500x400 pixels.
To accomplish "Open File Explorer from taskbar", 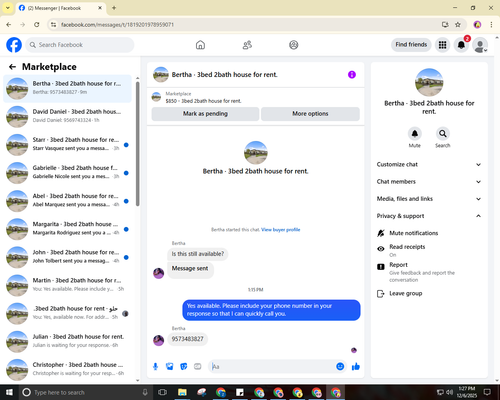I will 182,392.
